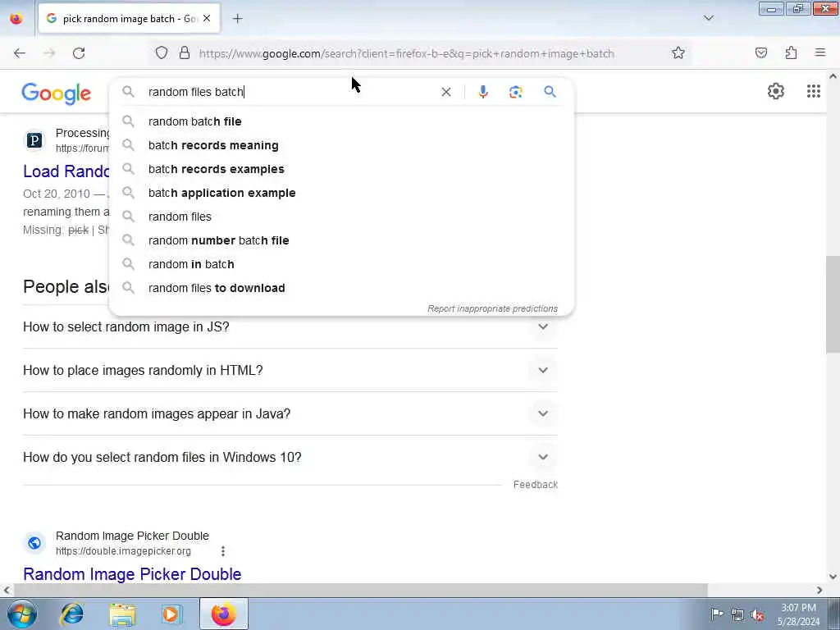Open the Extensions puzzle icon
Viewport: 840px width, 630px height.
[x=792, y=53]
